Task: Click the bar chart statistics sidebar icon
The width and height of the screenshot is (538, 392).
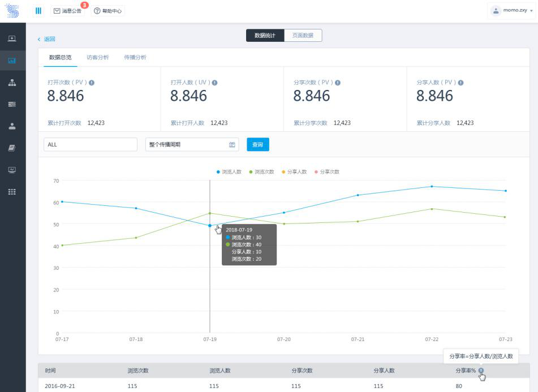Action: coord(12,61)
